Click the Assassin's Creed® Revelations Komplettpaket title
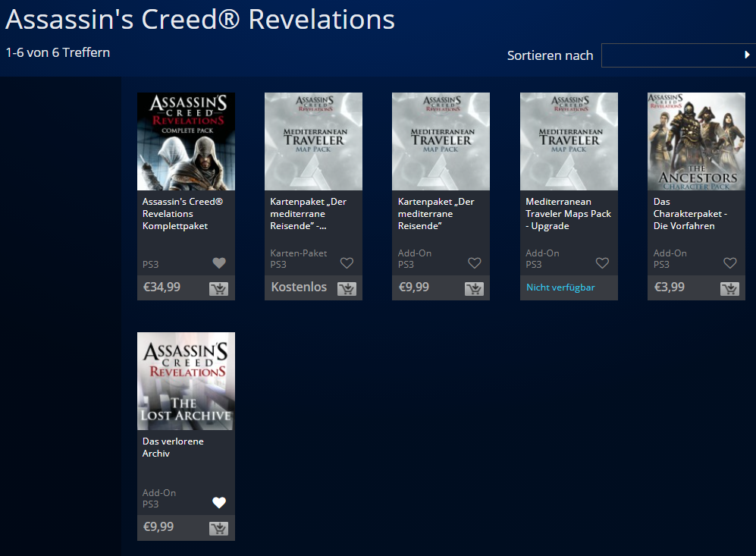Image resolution: width=756 pixels, height=556 pixels. click(x=183, y=214)
